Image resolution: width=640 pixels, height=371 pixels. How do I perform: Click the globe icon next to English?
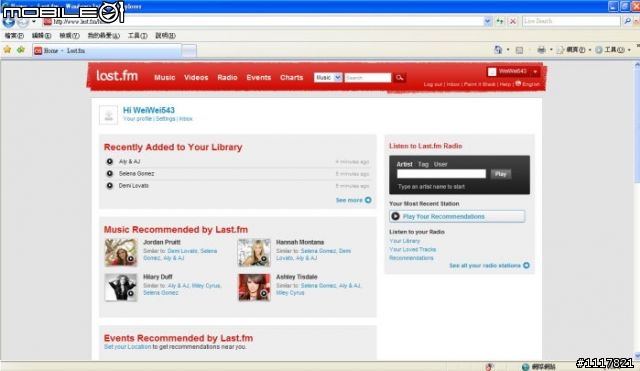point(518,83)
